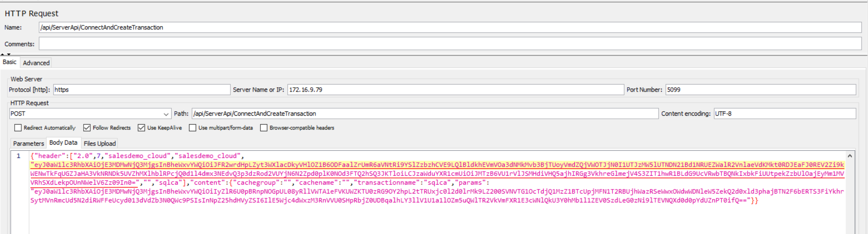Click the body data scrollbar up arrow
Viewport: 868px width, 234px height.
pos(850,156)
